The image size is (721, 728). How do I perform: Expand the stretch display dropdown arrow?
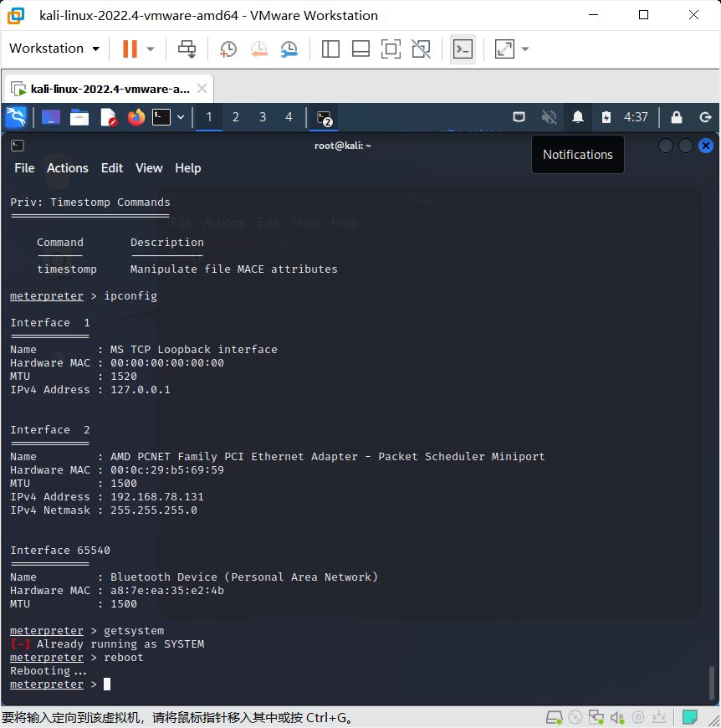525,49
